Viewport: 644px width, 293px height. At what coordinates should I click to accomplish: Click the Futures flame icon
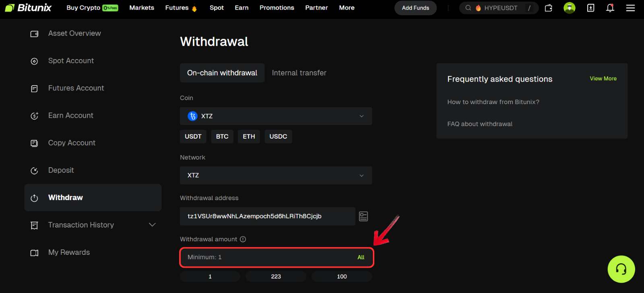tap(194, 8)
